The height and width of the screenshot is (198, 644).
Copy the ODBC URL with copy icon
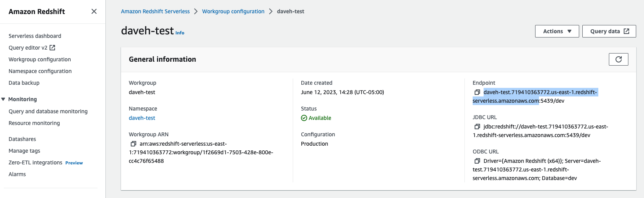(477, 161)
